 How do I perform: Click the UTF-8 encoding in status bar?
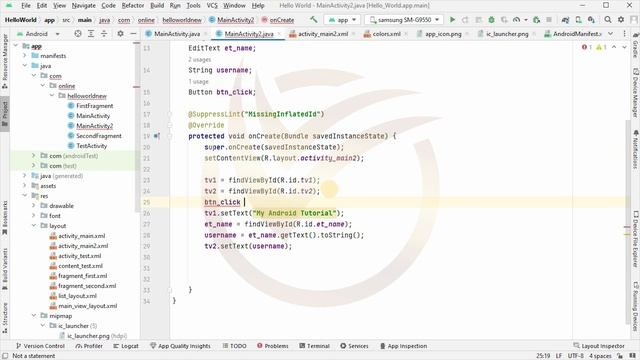click(576, 356)
